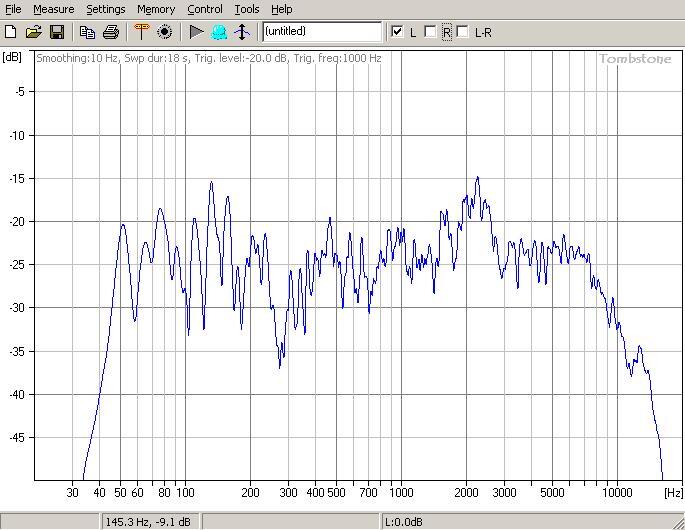Click the (untitled) name input field
The width and height of the screenshot is (685, 530).
(321, 32)
